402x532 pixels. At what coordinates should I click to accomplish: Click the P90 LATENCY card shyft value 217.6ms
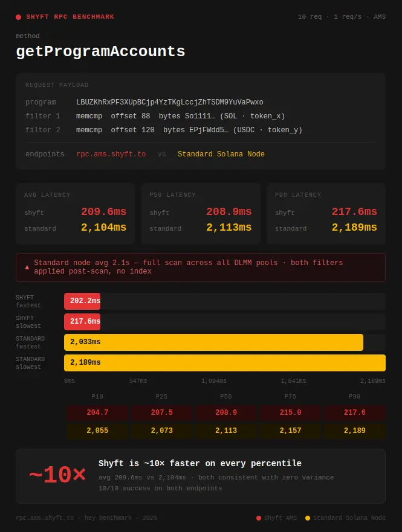pyautogui.click(x=354, y=212)
